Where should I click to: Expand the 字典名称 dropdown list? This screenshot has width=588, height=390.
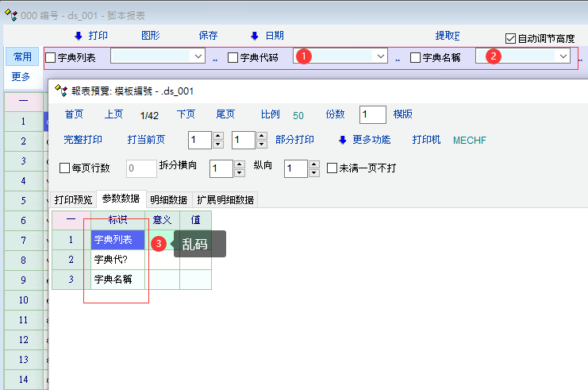(563, 56)
